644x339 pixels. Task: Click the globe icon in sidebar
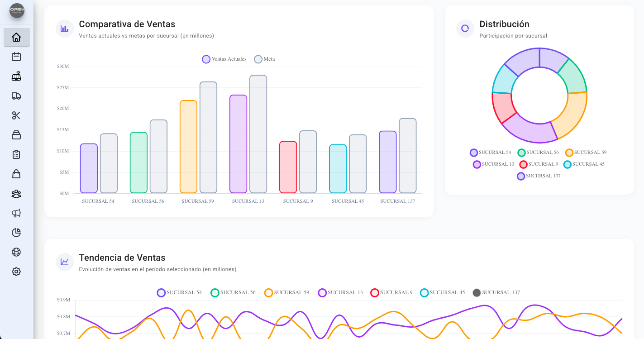16,252
